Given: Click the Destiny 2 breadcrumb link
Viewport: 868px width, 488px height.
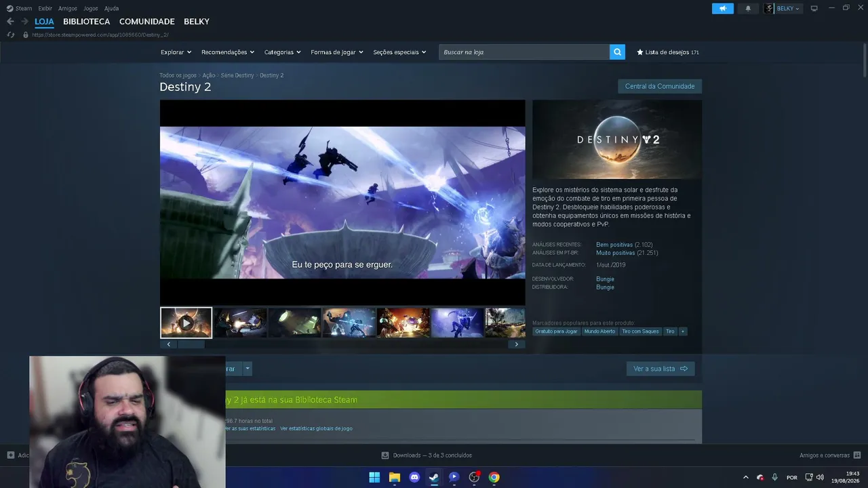Looking at the screenshot, I should pos(272,75).
